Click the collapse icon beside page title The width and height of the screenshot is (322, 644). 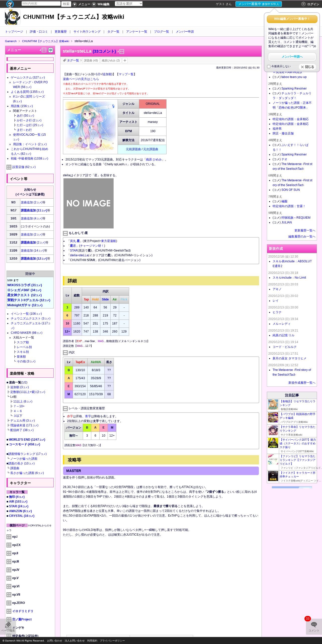122,52
